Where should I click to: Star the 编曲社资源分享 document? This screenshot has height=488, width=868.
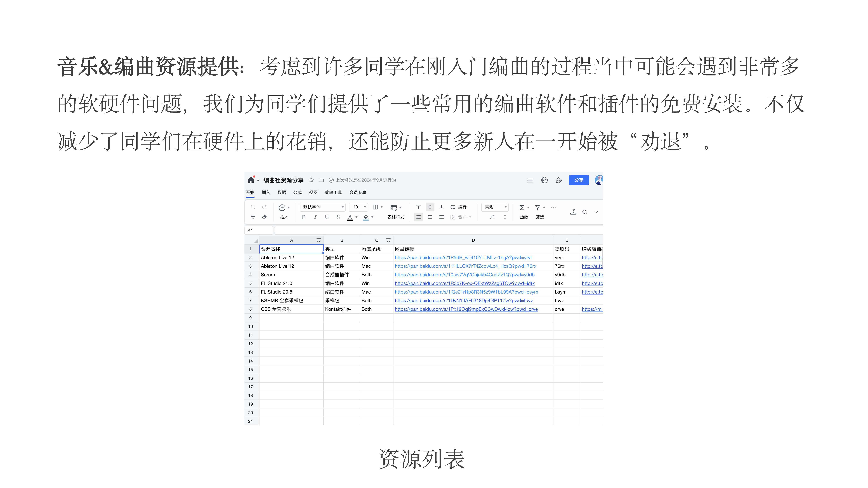click(x=311, y=180)
